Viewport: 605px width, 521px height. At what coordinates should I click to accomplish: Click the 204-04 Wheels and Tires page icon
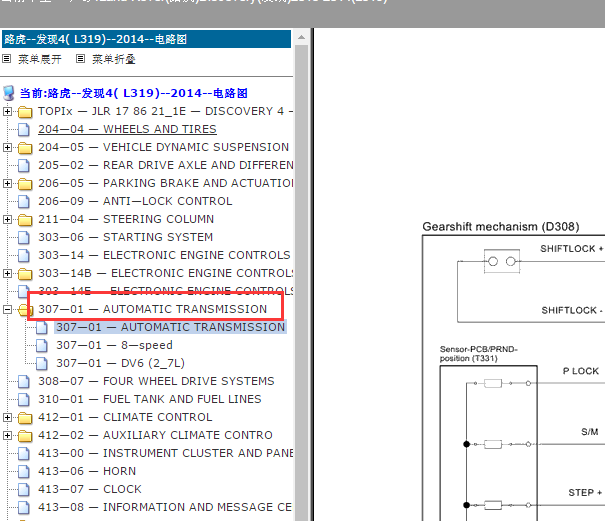point(24,130)
